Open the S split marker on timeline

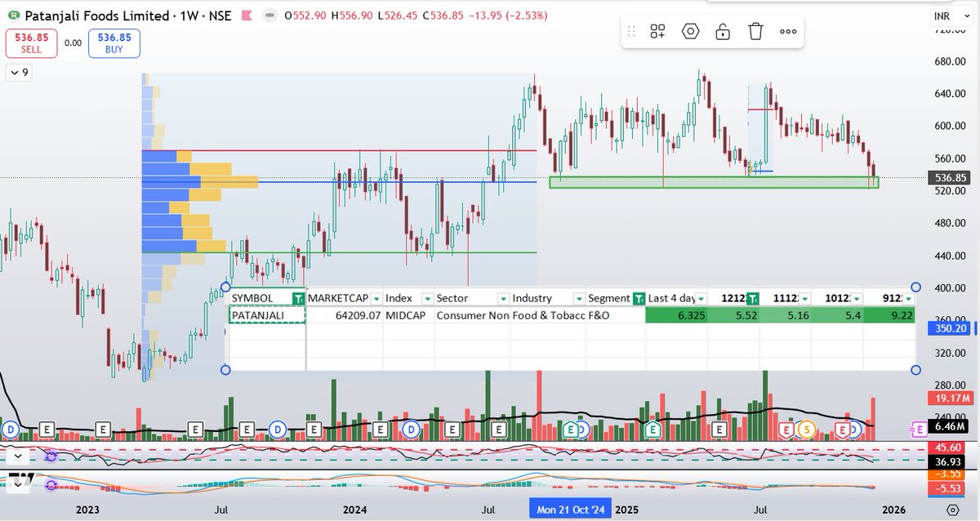click(807, 429)
